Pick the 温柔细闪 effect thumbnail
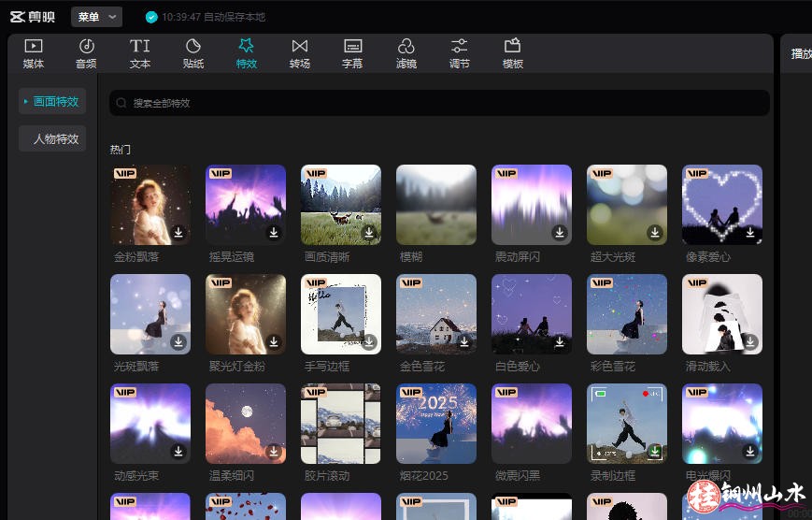 coord(246,424)
